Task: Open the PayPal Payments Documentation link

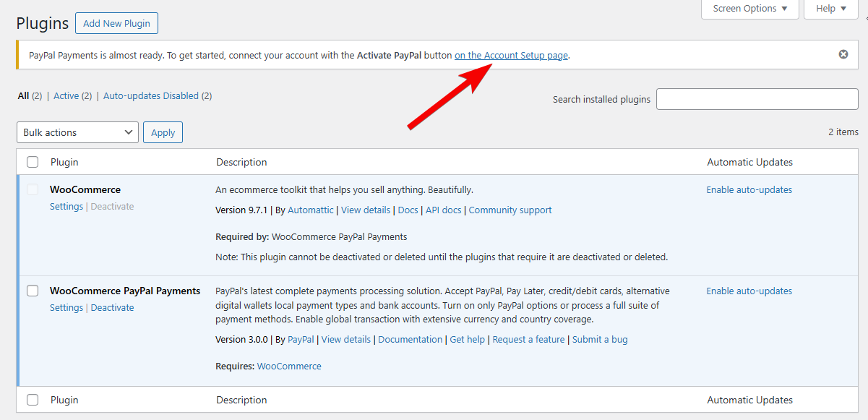Action: coord(411,339)
